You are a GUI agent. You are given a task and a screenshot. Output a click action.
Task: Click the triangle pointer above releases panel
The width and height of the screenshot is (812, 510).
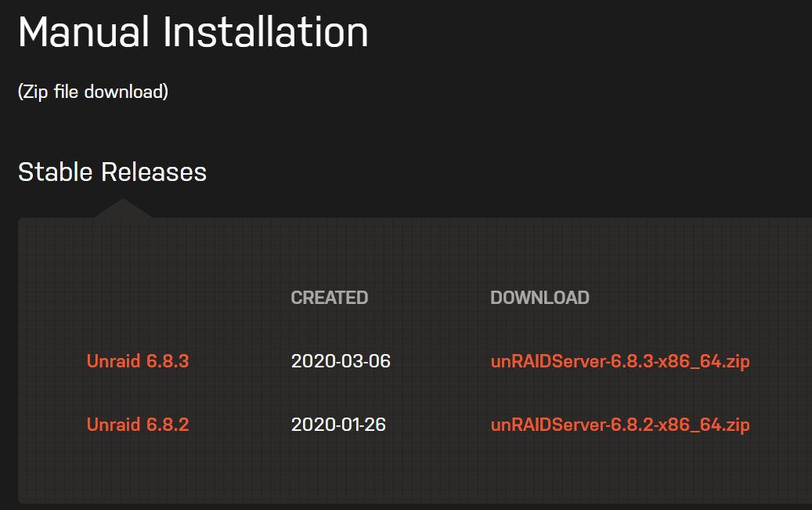[x=123, y=208]
